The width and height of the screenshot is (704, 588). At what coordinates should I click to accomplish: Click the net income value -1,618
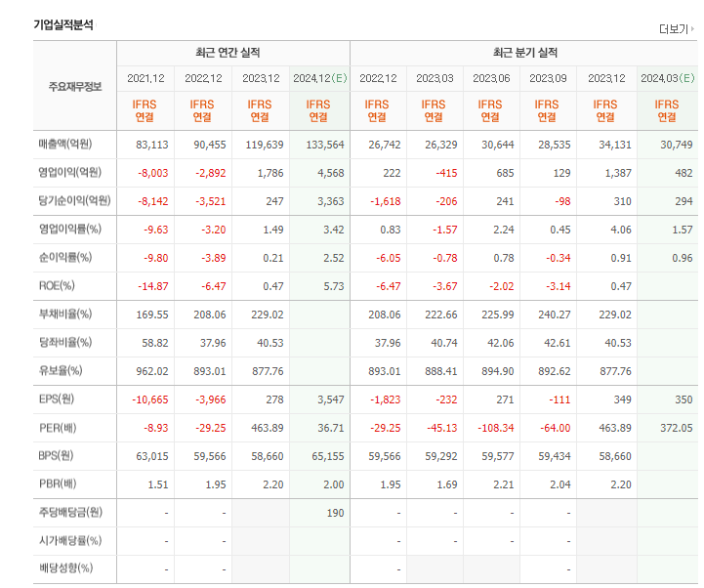click(x=386, y=201)
